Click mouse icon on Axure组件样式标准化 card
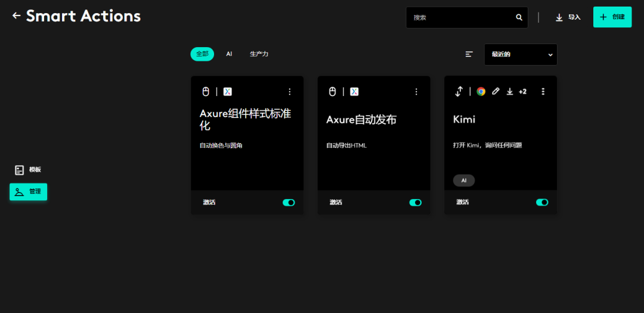Screen dimensions: 644x313 tap(206, 92)
